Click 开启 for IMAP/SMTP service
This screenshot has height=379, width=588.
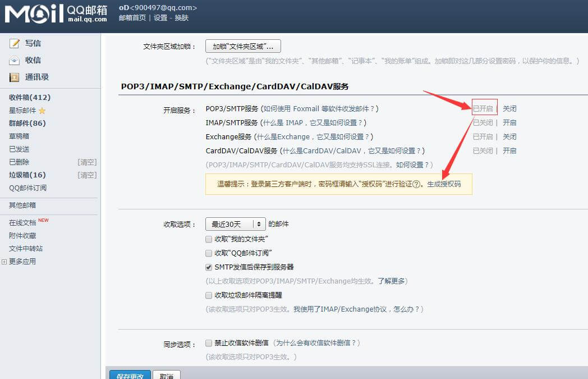[x=509, y=123]
